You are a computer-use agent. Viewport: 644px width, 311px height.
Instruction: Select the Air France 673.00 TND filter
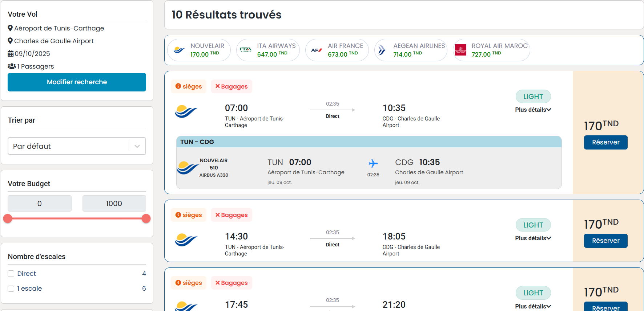tap(337, 50)
